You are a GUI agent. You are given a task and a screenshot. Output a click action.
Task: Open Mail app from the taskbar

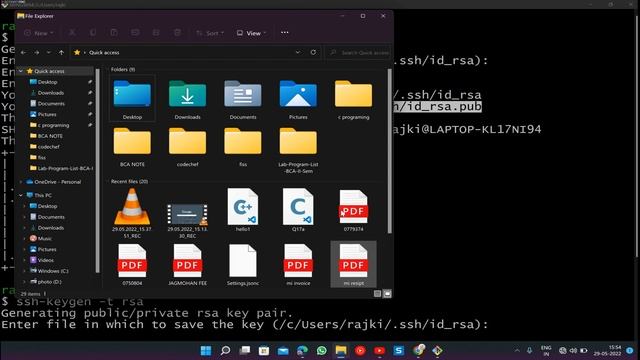point(283,350)
